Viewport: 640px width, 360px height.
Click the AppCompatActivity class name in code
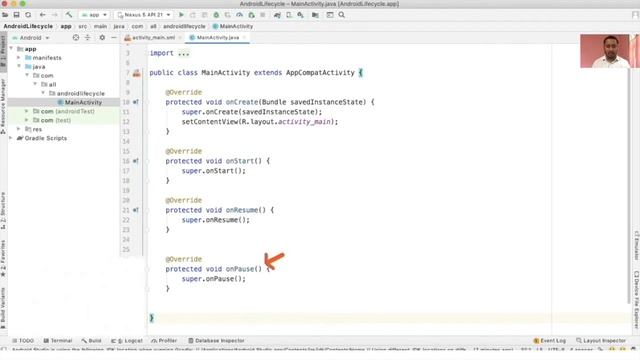pos(320,73)
